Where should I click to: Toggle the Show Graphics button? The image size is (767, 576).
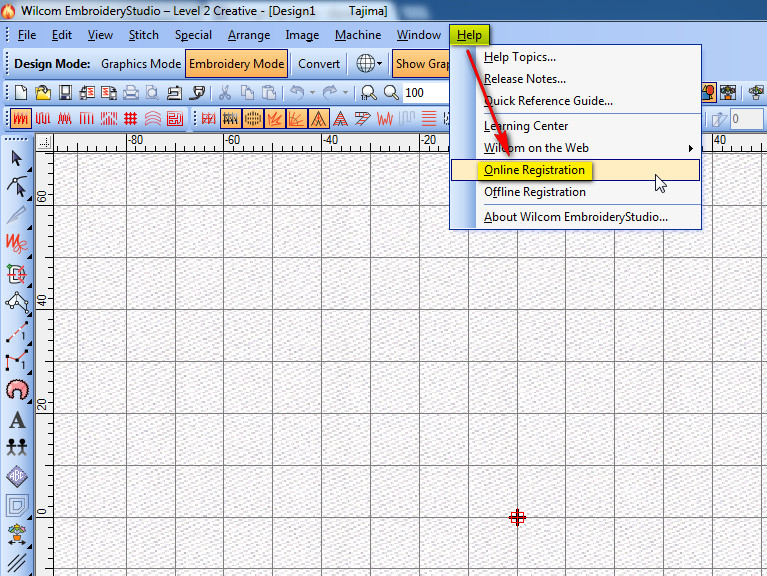click(421, 64)
